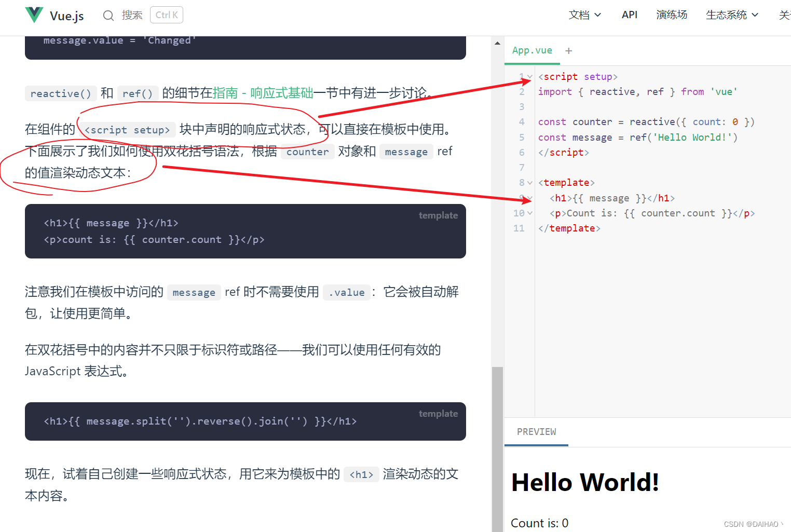Select the PREVIEW tab
The height and width of the screenshot is (532, 791).
point(536,432)
